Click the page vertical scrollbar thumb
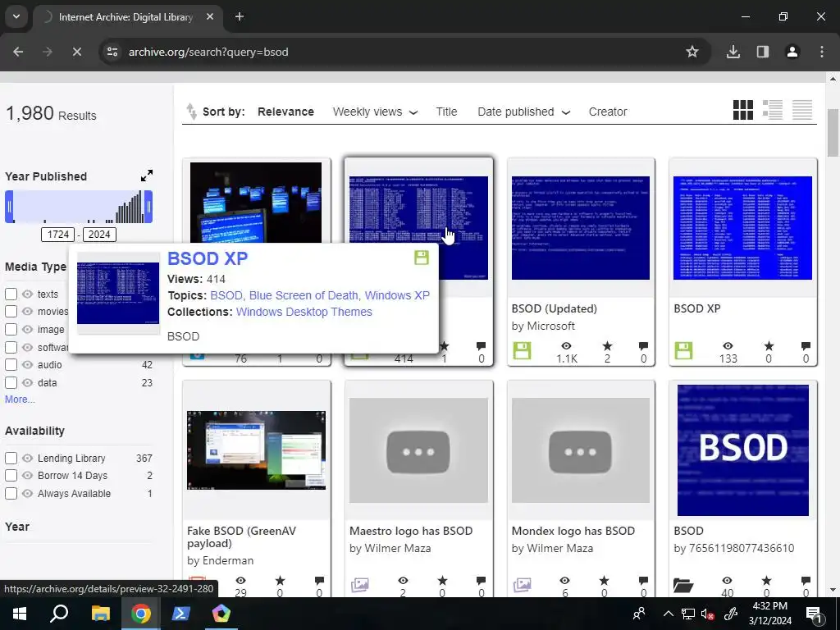 pos(833,132)
